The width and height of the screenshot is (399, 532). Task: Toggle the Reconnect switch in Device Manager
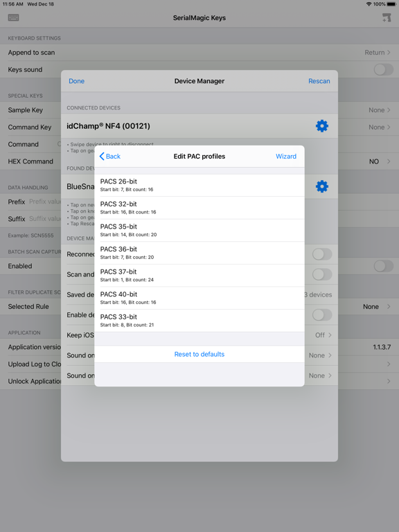322,254
